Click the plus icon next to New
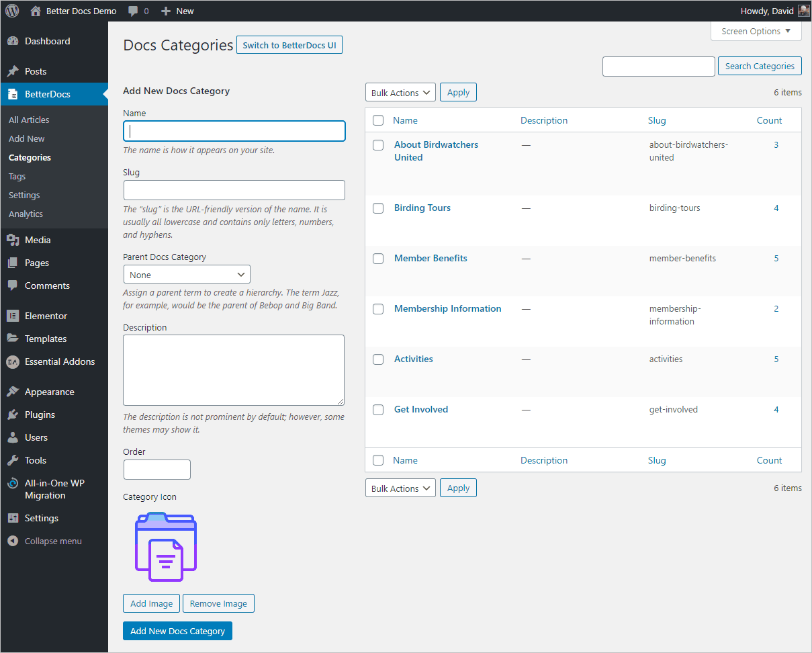This screenshot has height=653, width=812. [x=166, y=11]
